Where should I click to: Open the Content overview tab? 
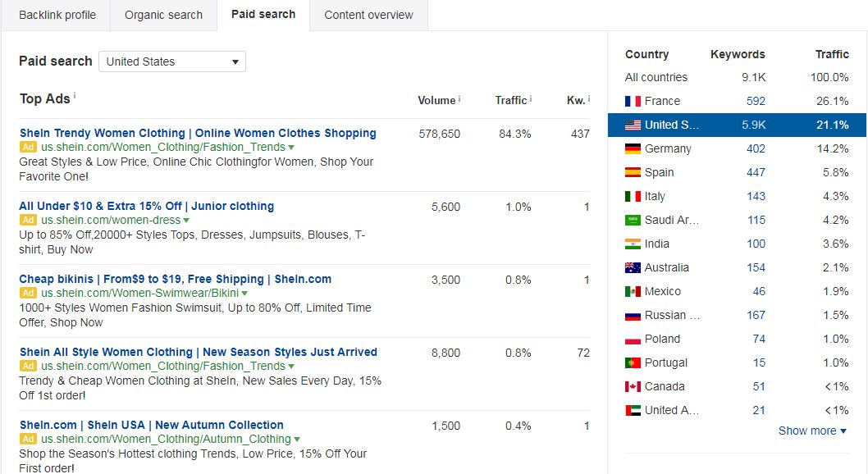368,15
